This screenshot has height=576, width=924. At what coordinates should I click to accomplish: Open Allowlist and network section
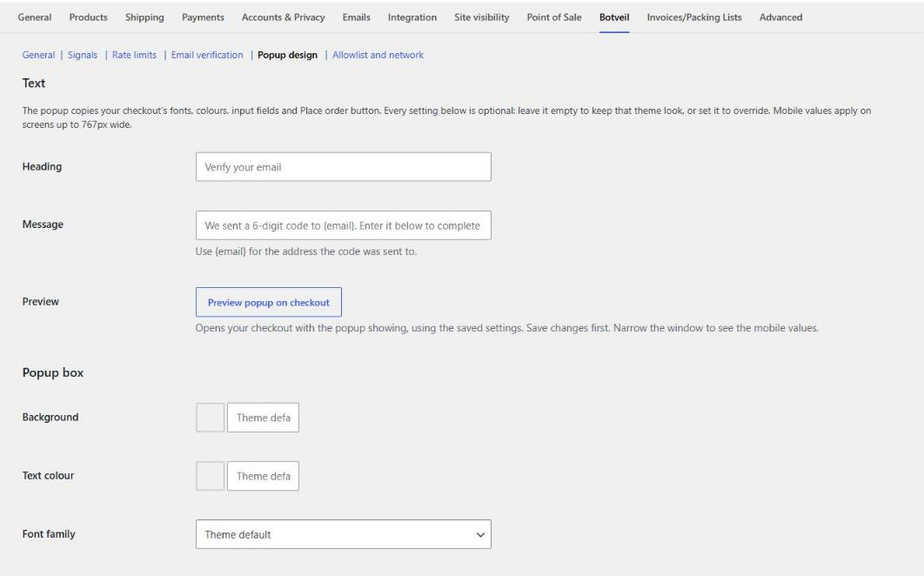(378, 55)
